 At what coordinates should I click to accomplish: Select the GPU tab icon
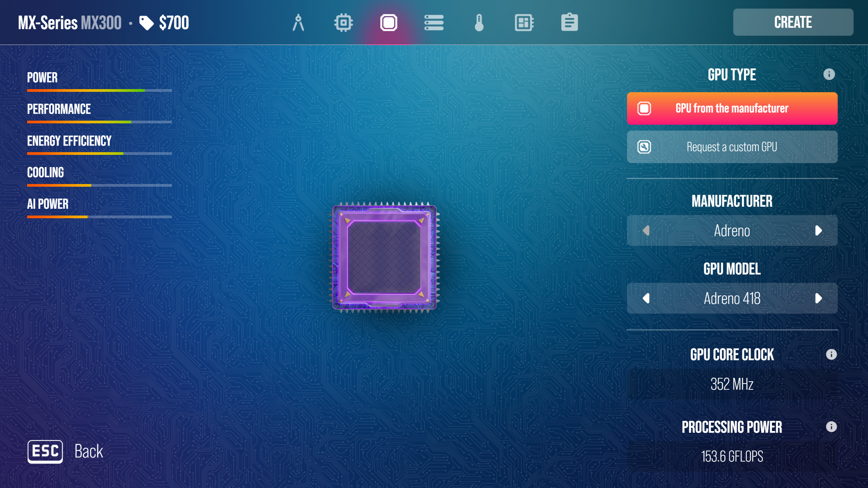389,23
